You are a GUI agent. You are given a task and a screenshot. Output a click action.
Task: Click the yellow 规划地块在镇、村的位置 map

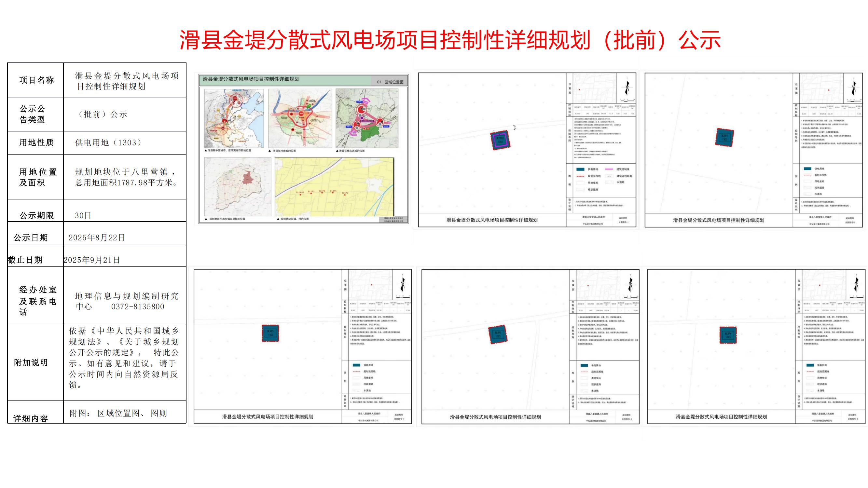(334, 187)
